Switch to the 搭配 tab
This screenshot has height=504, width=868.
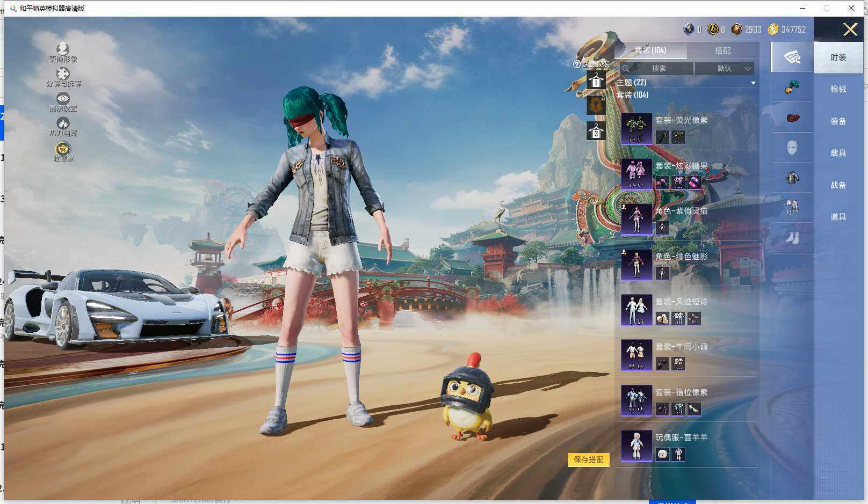click(723, 50)
